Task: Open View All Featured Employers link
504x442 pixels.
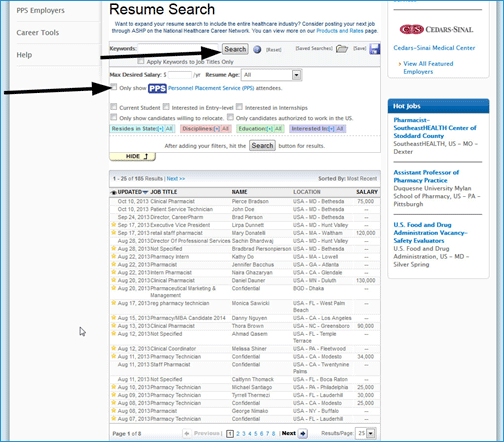Action: pyautogui.click(x=428, y=67)
